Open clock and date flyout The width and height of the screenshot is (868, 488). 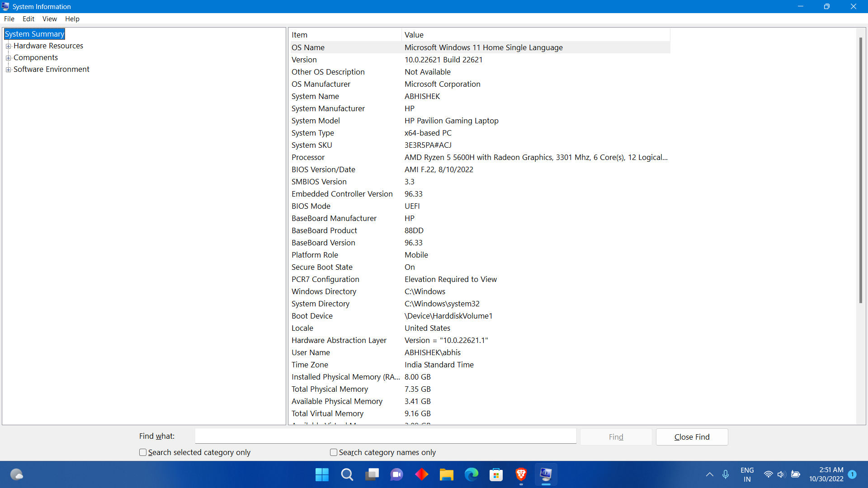[x=826, y=474]
